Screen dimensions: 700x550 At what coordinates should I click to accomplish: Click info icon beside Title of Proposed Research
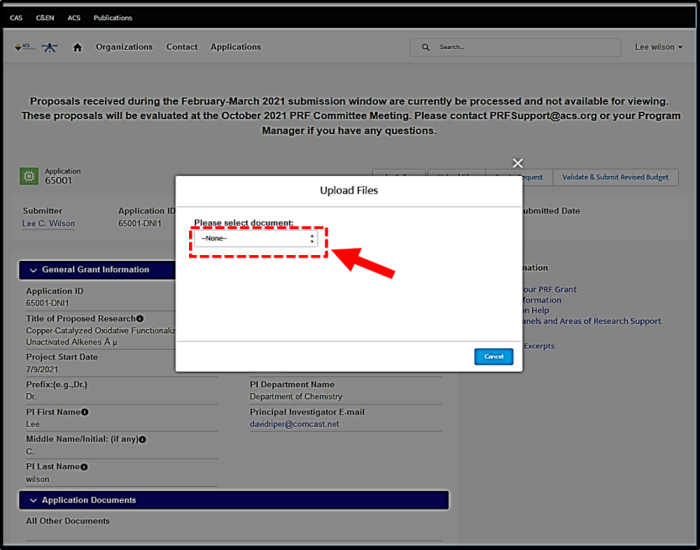point(140,319)
